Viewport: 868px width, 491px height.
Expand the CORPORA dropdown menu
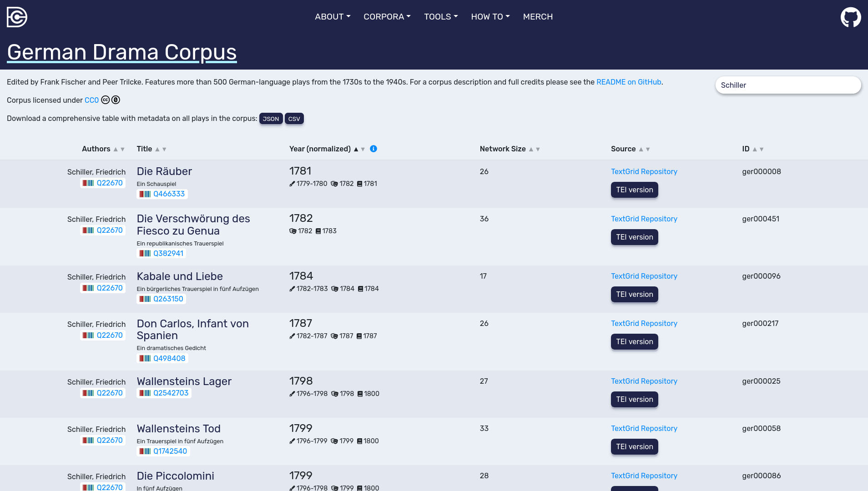click(x=387, y=17)
